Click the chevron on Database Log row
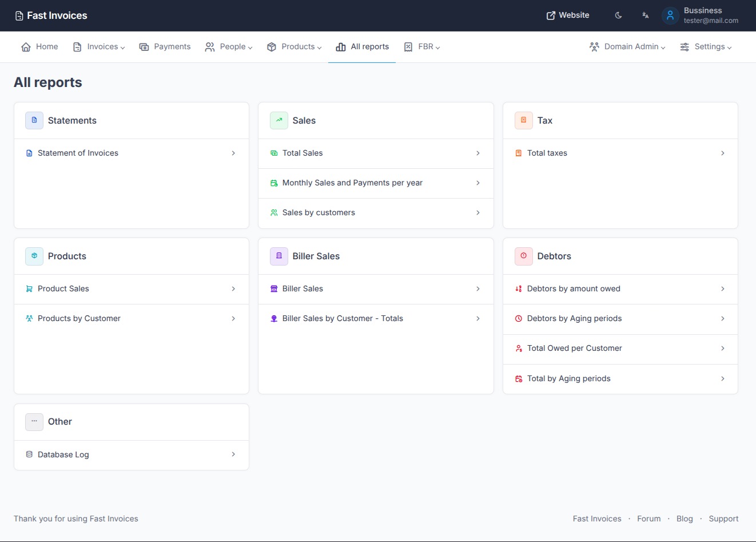 (233, 454)
